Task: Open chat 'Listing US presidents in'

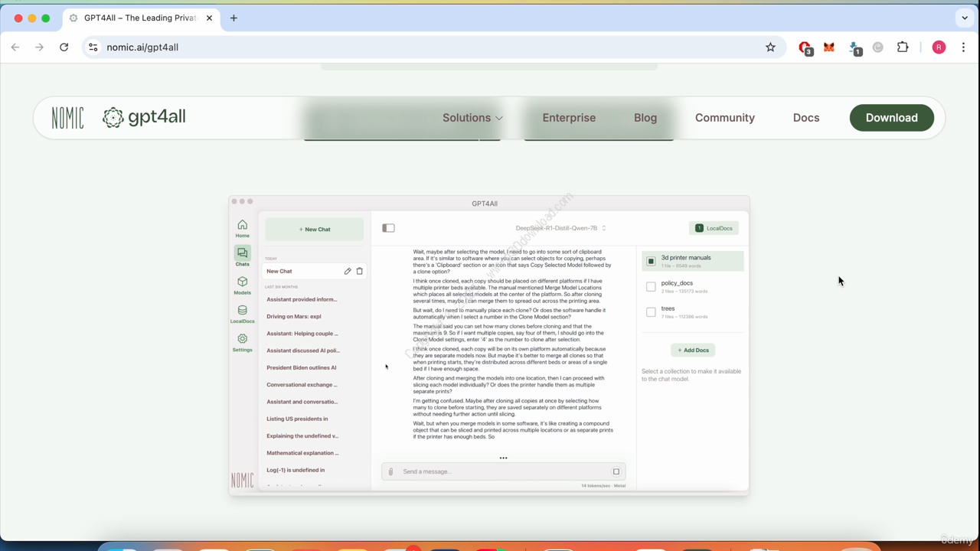Action: pos(297,419)
